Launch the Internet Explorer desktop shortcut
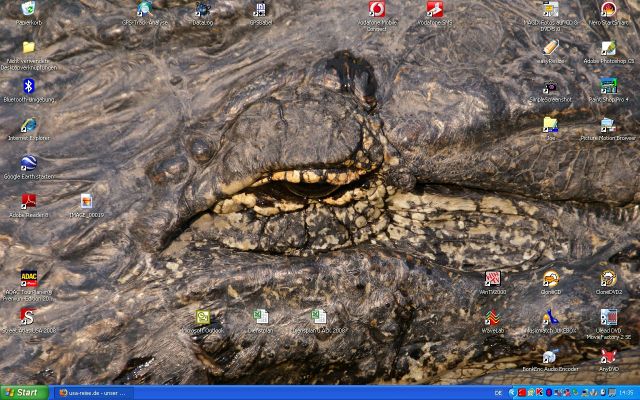The height and width of the screenshot is (400, 640). 29,125
